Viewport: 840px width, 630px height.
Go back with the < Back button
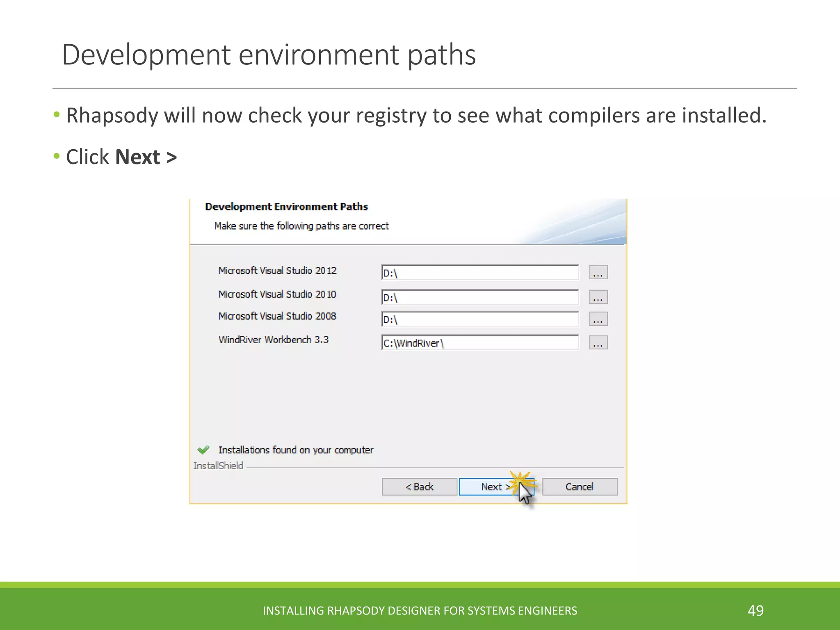click(x=420, y=486)
